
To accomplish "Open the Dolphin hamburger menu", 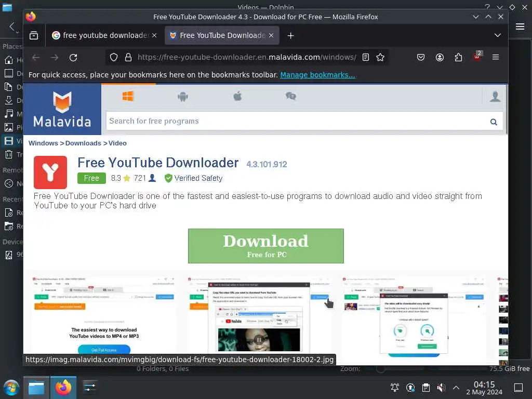I will pos(520,26).
